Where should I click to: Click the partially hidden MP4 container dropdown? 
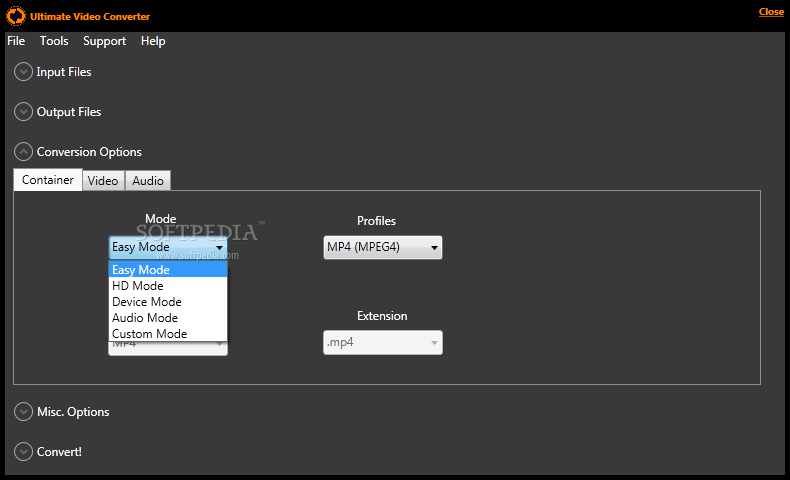[x=168, y=349]
